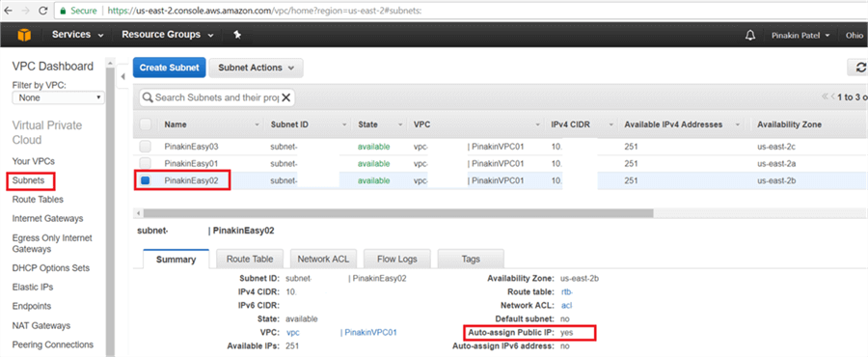Open the acl Network ACL link

pos(566,305)
